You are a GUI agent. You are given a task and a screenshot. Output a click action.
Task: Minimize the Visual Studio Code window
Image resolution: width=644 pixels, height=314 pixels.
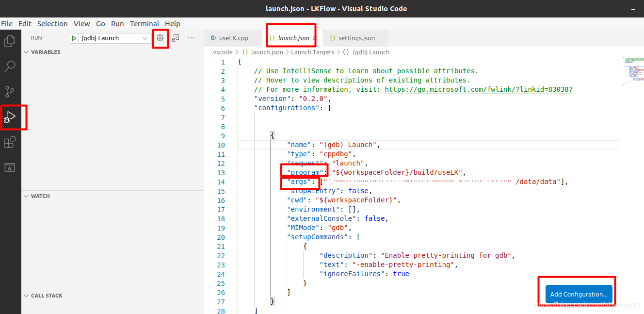point(633,9)
